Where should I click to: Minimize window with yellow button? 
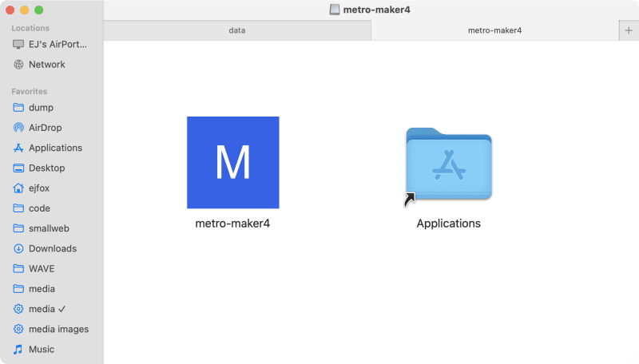pos(25,10)
